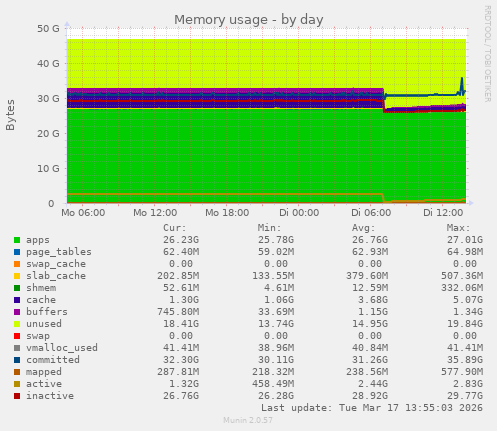Click apps max value 27.01G
Screen dimensions: 497x431
point(465,240)
